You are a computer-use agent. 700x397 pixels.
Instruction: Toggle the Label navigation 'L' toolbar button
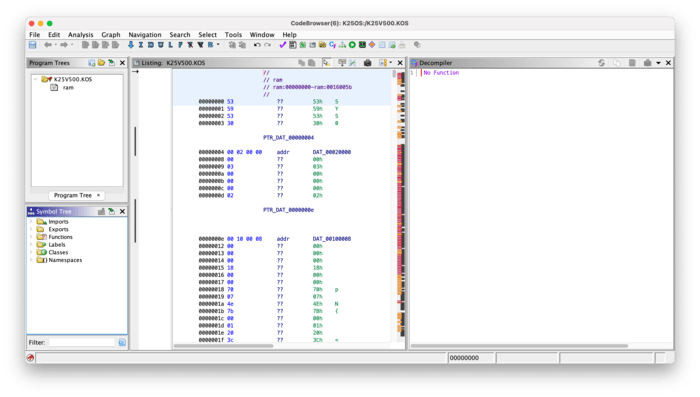[x=171, y=45]
